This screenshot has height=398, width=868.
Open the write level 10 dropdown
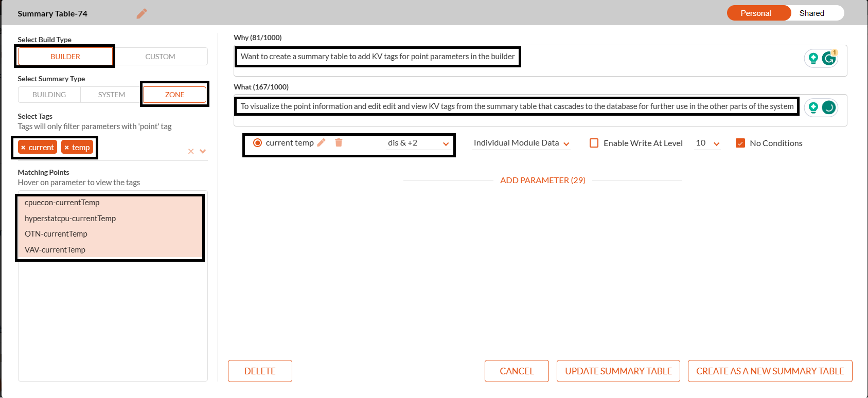[707, 143]
